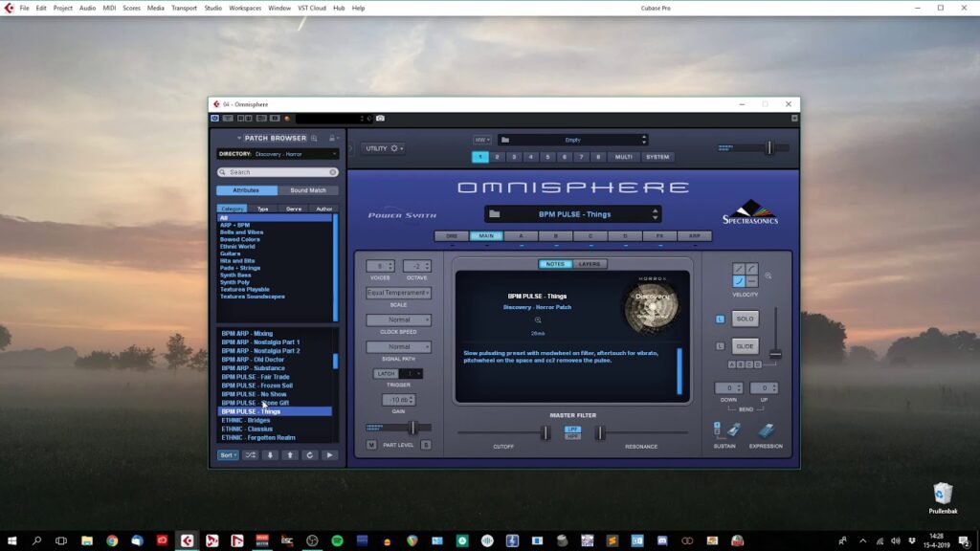Toggle the Part Level solo S button
980x551 pixels.
(426, 445)
